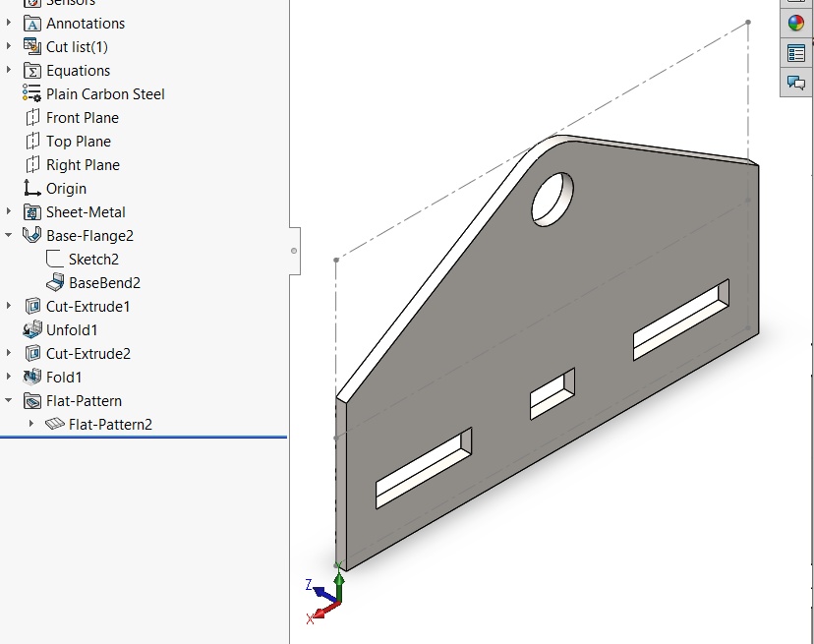Expand the Cut list(1) node
Screen dimensions: 814x644
tap(8, 46)
